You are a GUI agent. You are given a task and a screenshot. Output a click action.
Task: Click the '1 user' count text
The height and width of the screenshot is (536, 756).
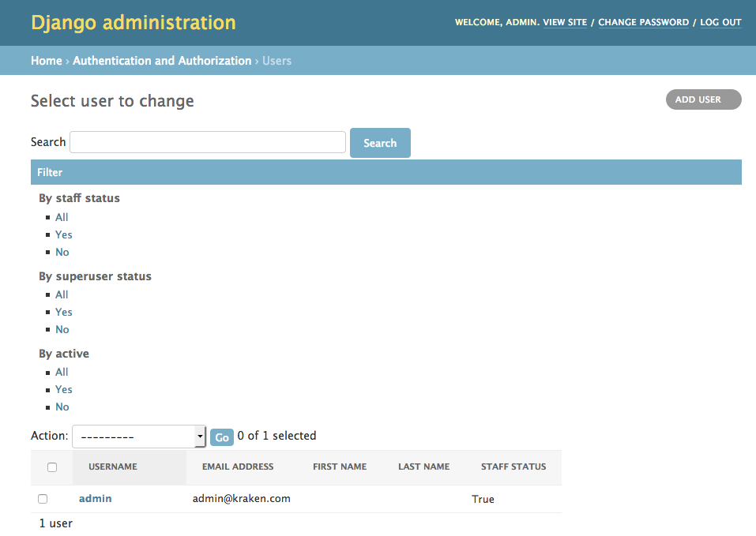pos(55,523)
